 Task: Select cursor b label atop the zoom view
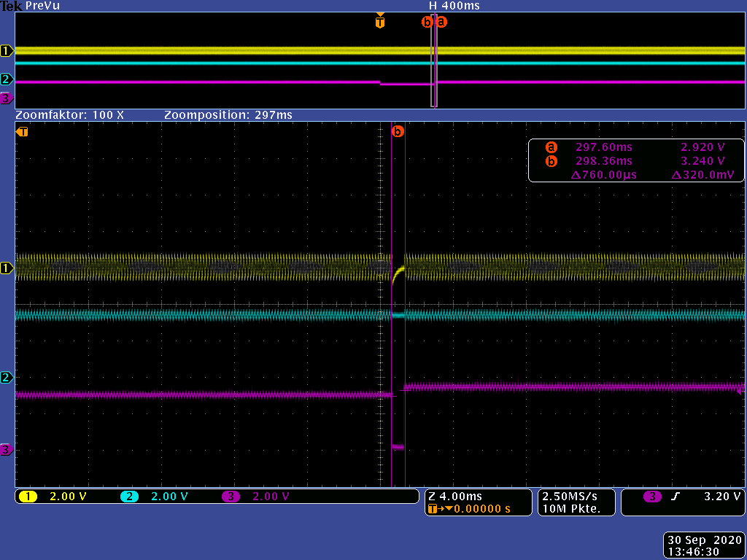(x=398, y=131)
